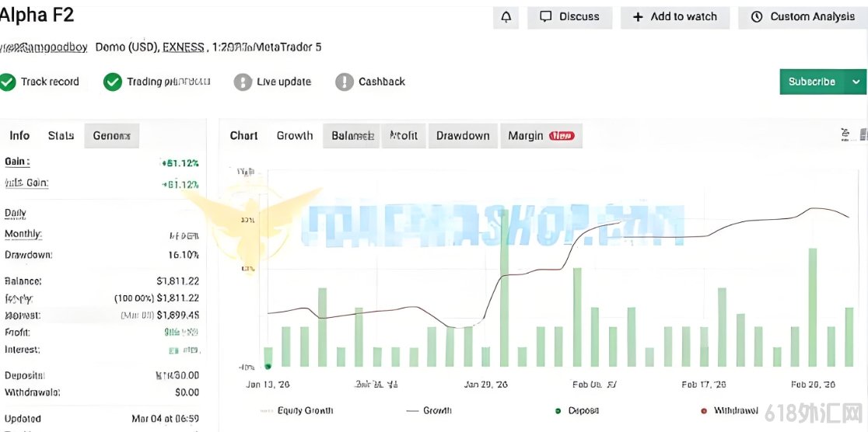Image resolution: width=868 pixels, height=432 pixels.
Task: Select the Stats tab
Action: coord(61,135)
